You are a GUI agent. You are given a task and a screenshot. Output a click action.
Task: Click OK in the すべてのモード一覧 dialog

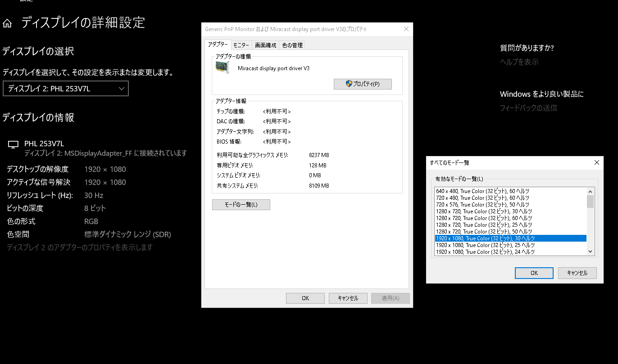point(534,273)
